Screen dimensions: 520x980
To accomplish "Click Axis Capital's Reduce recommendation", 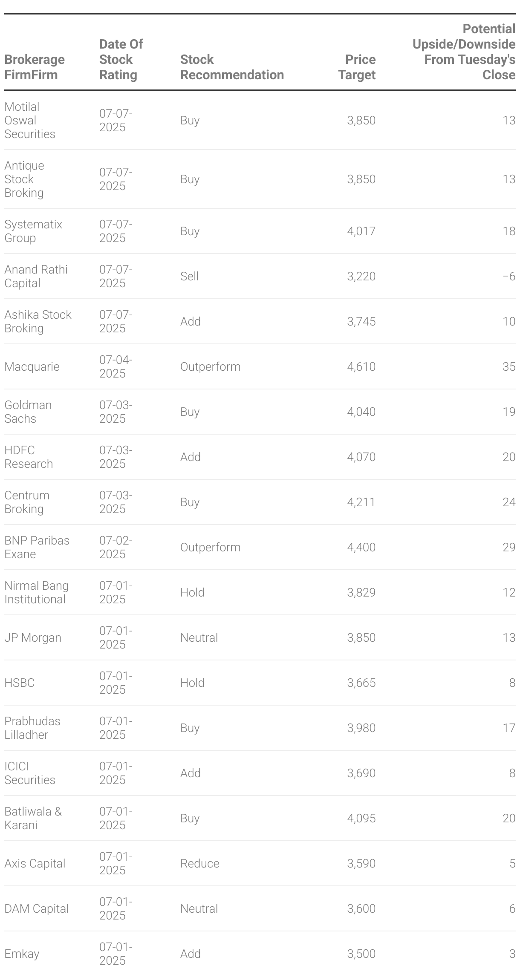I will [x=199, y=863].
